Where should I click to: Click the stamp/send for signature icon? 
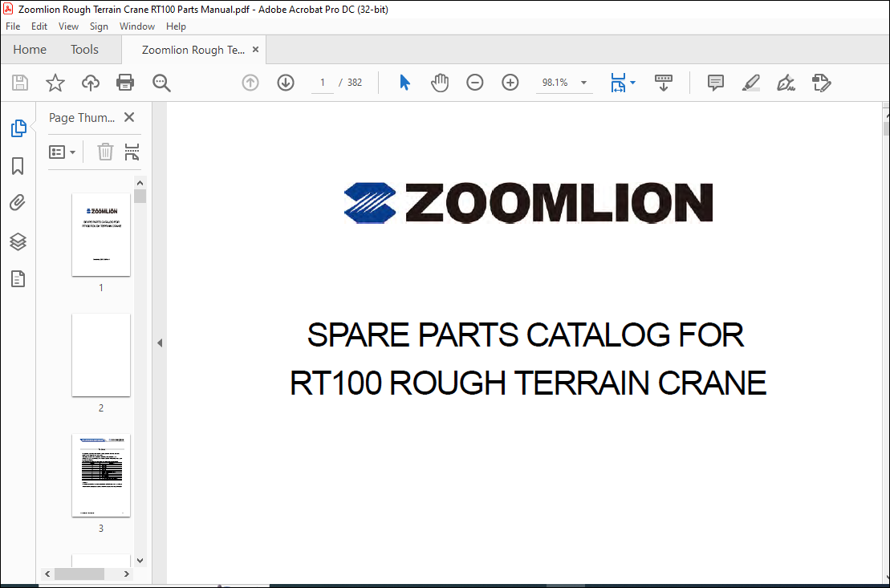tap(821, 83)
